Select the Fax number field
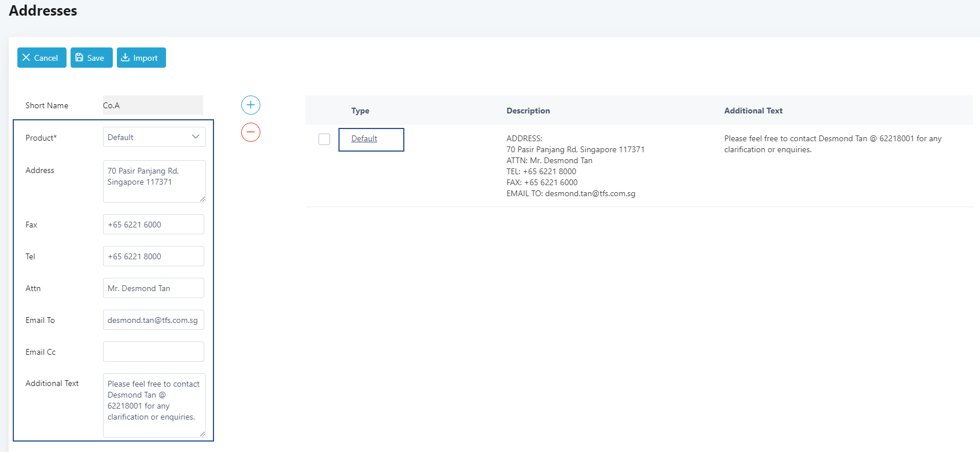The height and width of the screenshot is (452, 980). point(153,225)
